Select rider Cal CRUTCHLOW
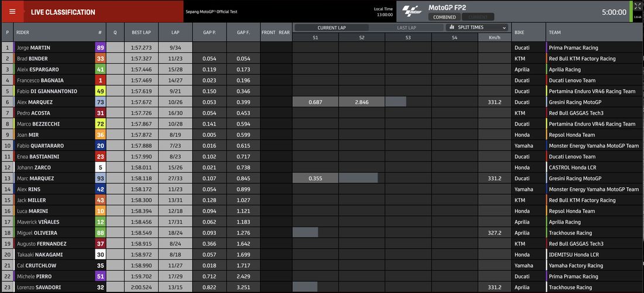The width and height of the screenshot is (644, 293). 36,266
